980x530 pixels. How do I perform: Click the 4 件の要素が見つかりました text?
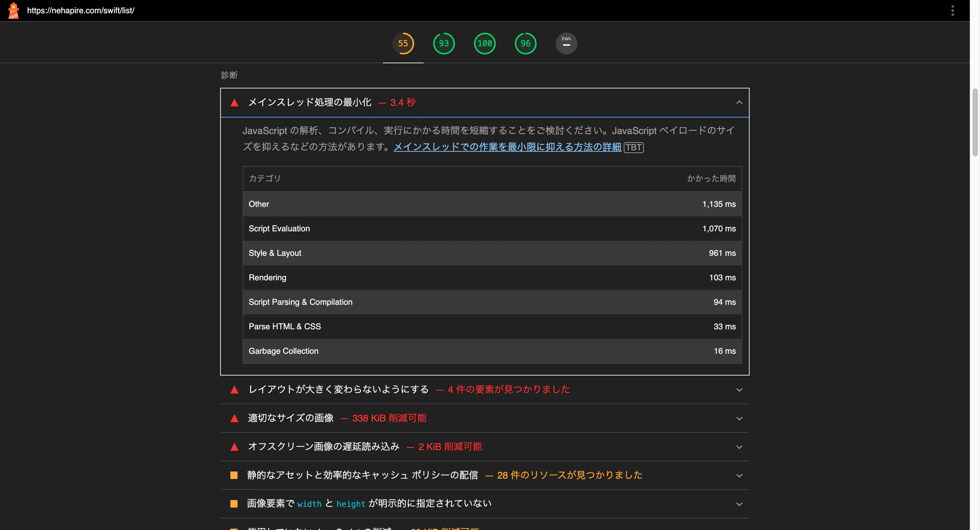click(x=509, y=389)
